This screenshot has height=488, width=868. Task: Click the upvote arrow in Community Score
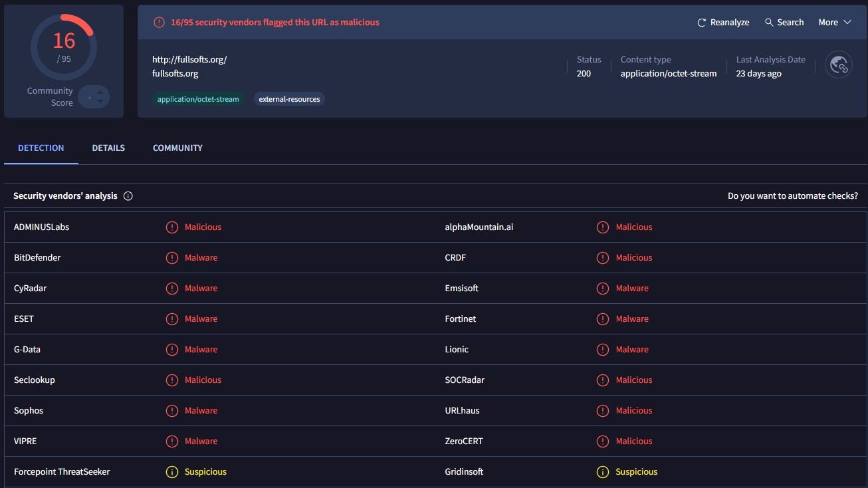[x=100, y=93]
